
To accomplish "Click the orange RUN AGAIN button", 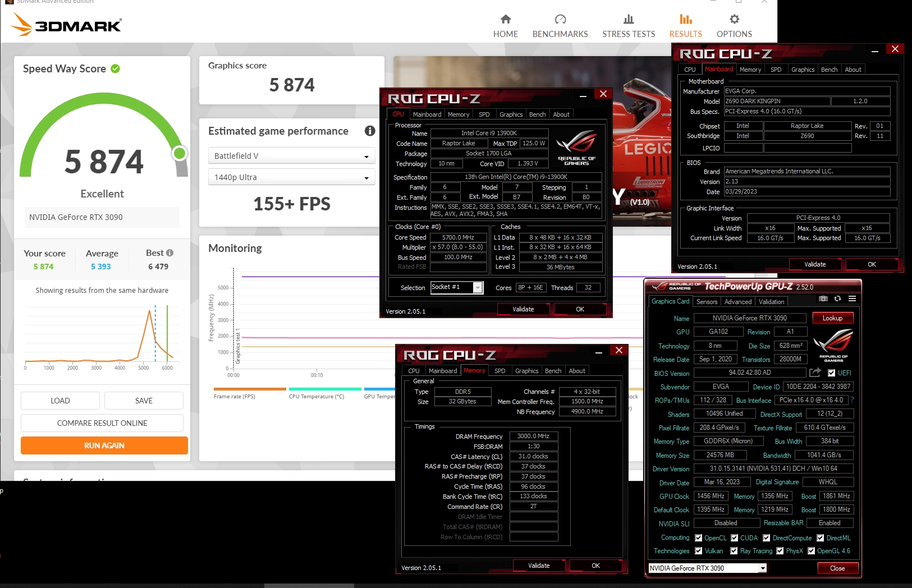I will (104, 445).
